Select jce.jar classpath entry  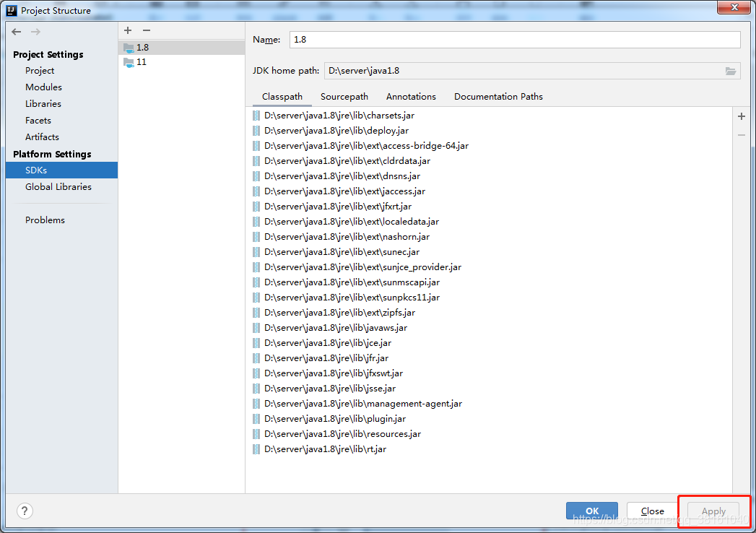(322, 343)
